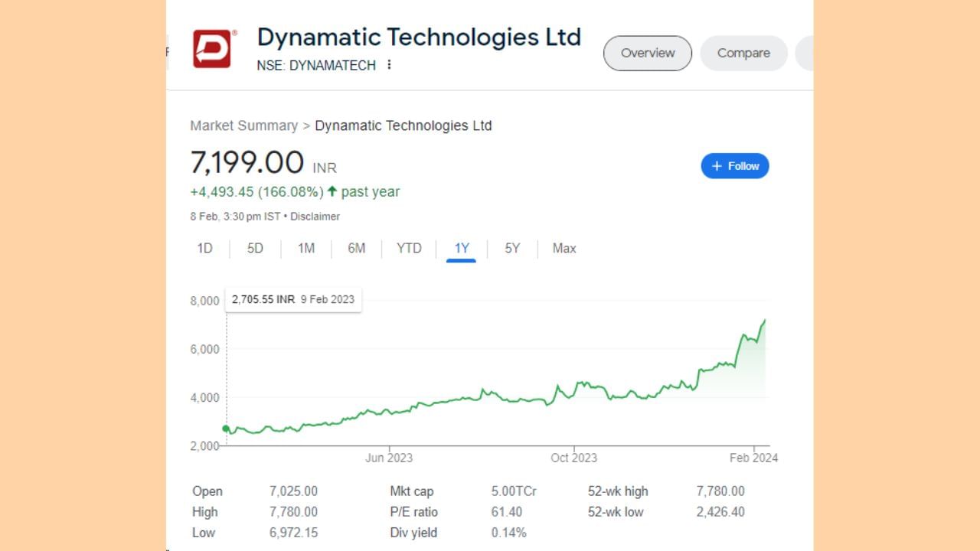The height and width of the screenshot is (551, 980).
Task: Open the Disclaimer link
Action: [x=315, y=217]
